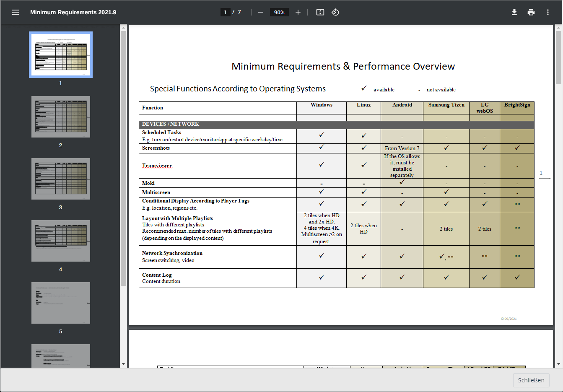Toggle the sidebar with the hamburger menu icon
563x392 pixels.
16,12
